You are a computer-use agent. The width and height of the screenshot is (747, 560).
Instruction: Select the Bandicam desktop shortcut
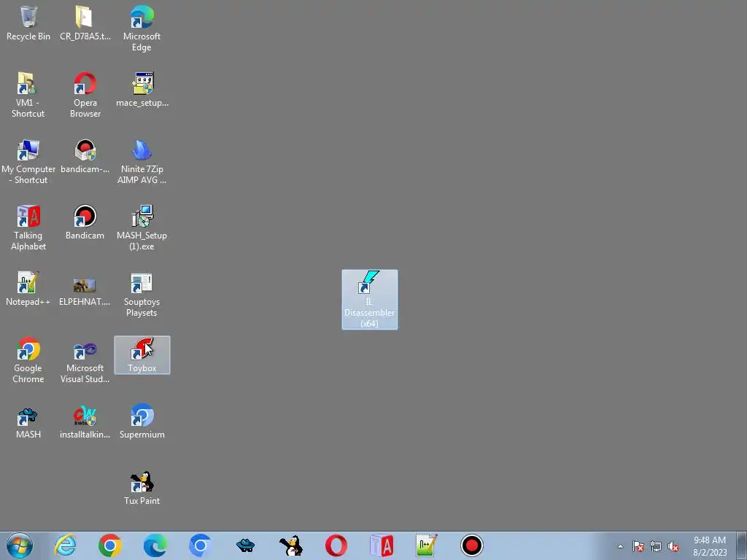(x=85, y=222)
